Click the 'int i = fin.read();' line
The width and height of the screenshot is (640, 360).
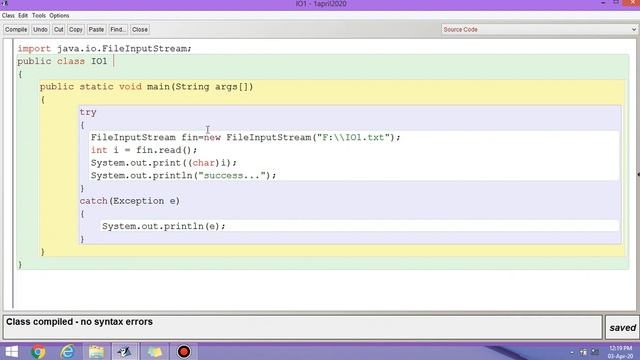tap(144, 150)
